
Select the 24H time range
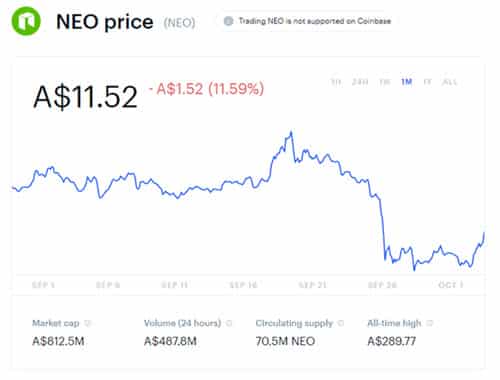(360, 82)
